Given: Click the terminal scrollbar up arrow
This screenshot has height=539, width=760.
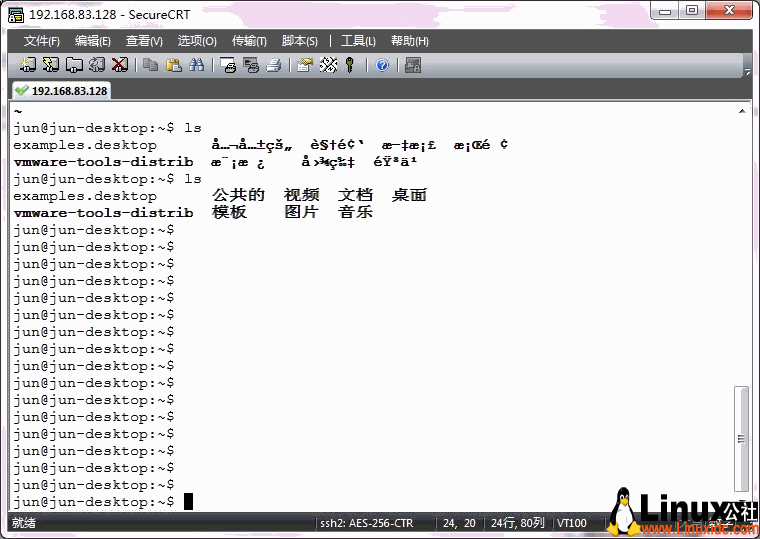Looking at the screenshot, I should 741,111.
